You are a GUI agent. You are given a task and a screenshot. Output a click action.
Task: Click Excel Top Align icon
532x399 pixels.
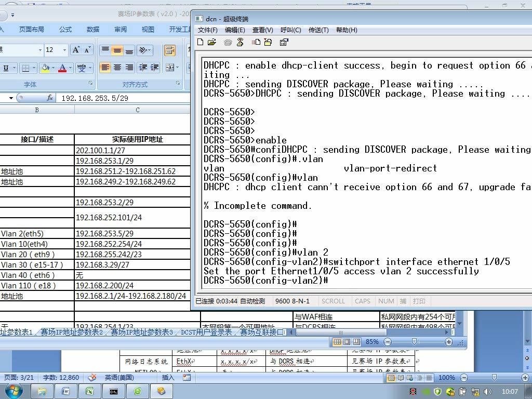[105, 50]
